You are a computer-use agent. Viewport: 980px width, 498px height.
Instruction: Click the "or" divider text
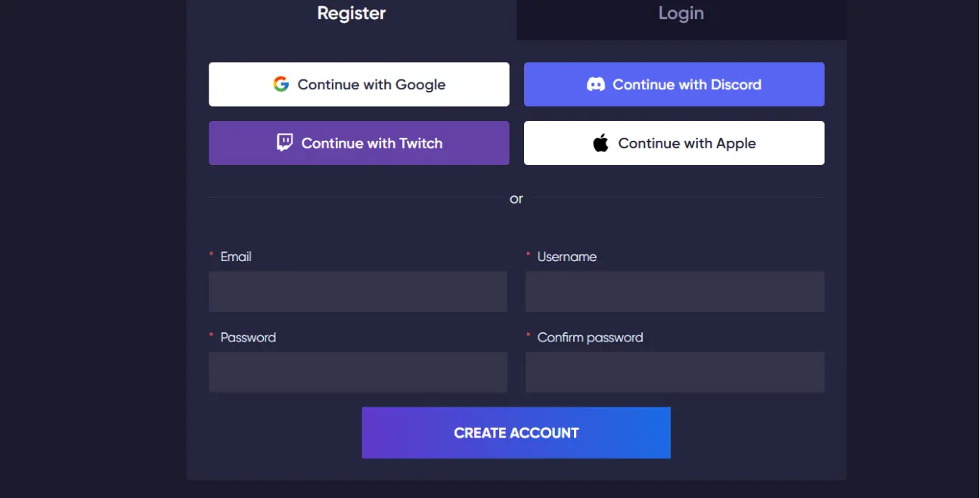click(516, 199)
